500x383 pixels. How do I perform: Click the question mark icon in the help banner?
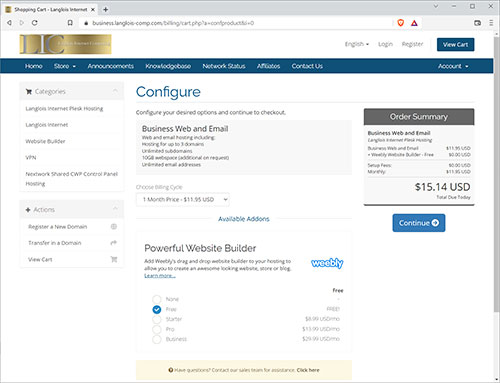click(x=171, y=370)
